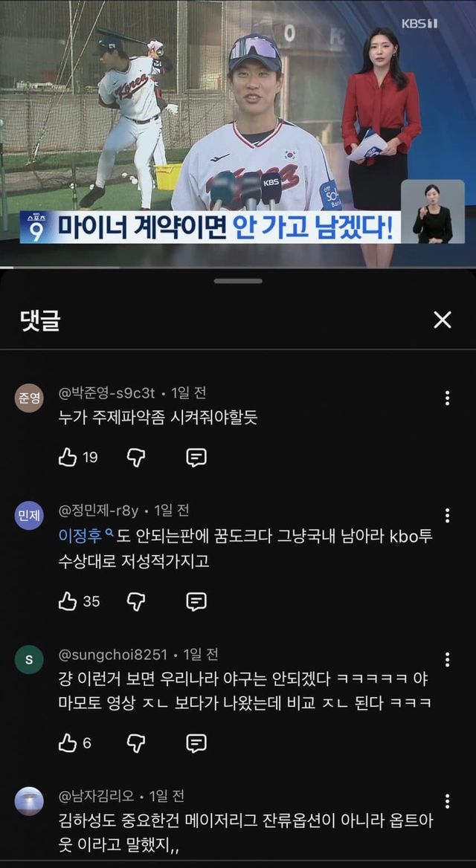Open the 민제 profile avatar
The width and height of the screenshot is (476, 868).
tap(29, 516)
